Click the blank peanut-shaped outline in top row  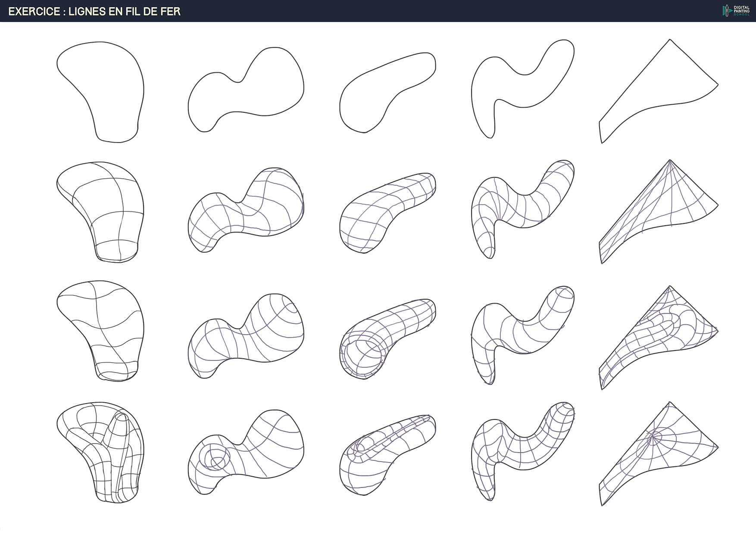[x=246, y=90]
